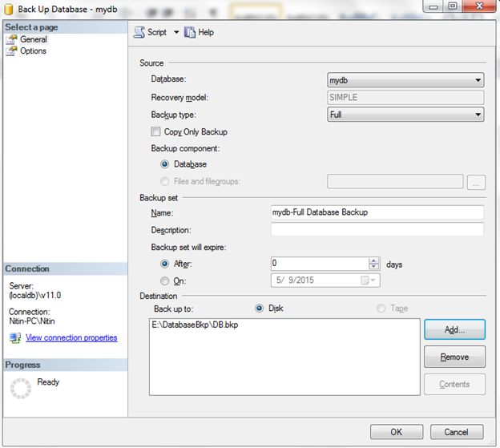This screenshot has height=448, width=500.
Task: Open the General page
Action: [34, 39]
